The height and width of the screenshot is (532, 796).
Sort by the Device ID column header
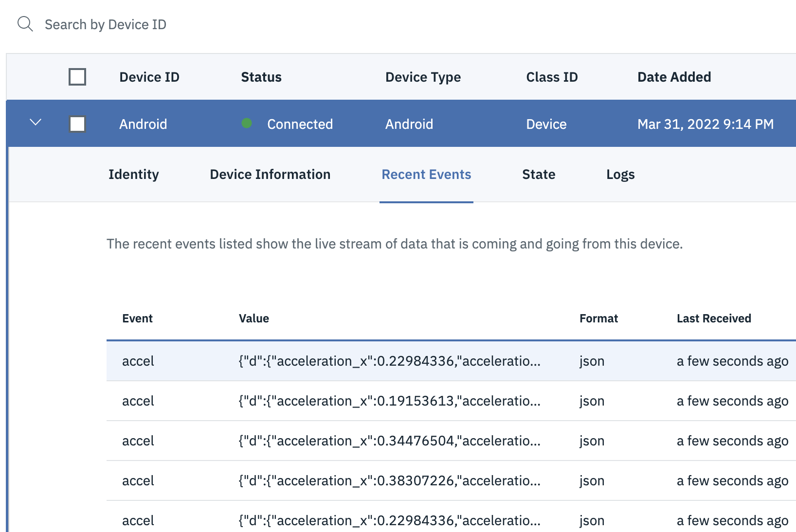(149, 76)
